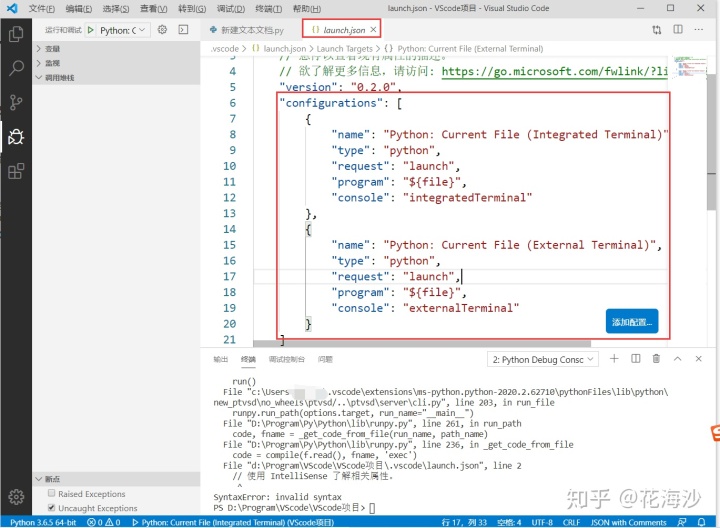Switch to Output (输出) panel tab

220,359
